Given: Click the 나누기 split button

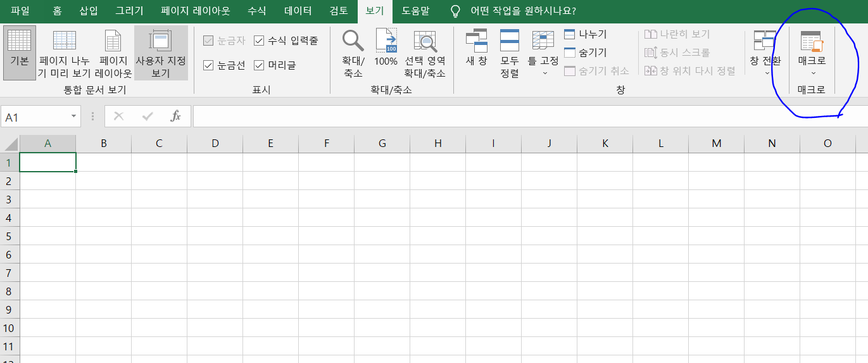Looking at the screenshot, I should [x=586, y=34].
